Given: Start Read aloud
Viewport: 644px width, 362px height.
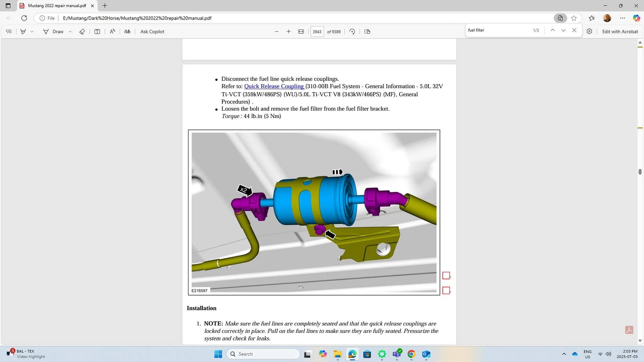Looking at the screenshot, I should 112,32.
